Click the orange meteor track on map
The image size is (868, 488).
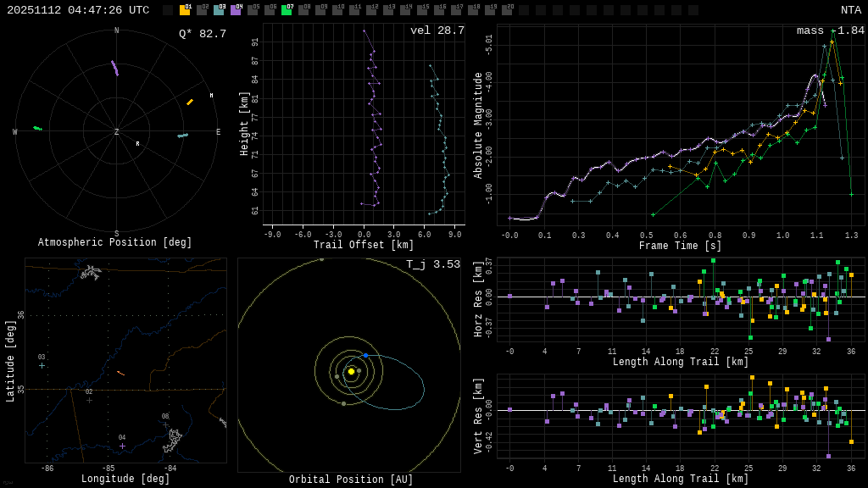pyautogui.click(x=120, y=373)
